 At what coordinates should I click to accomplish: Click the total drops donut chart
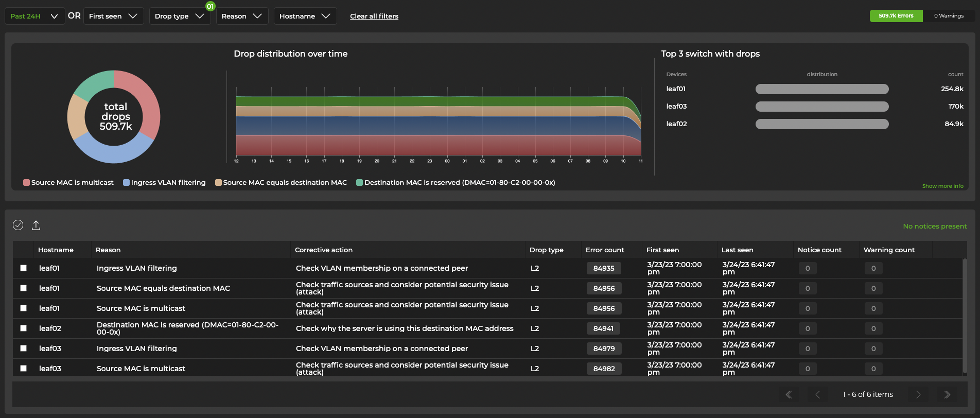114,117
